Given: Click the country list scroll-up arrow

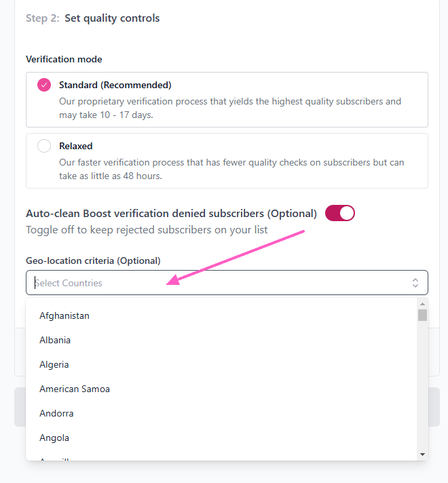Looking at the screenshot, I should tap(422, 303).
